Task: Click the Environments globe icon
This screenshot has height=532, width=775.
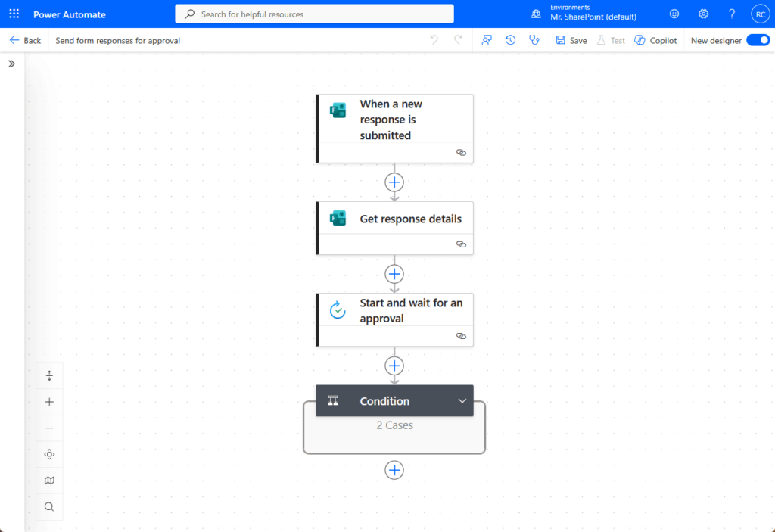Action: click(536, 14)
